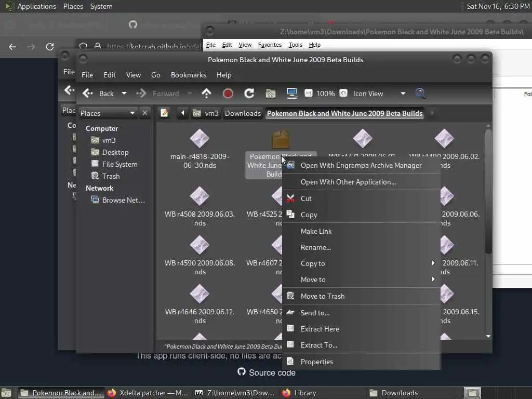
Task: Reload the folder with the refresh icon
Action: click(249, 94)
